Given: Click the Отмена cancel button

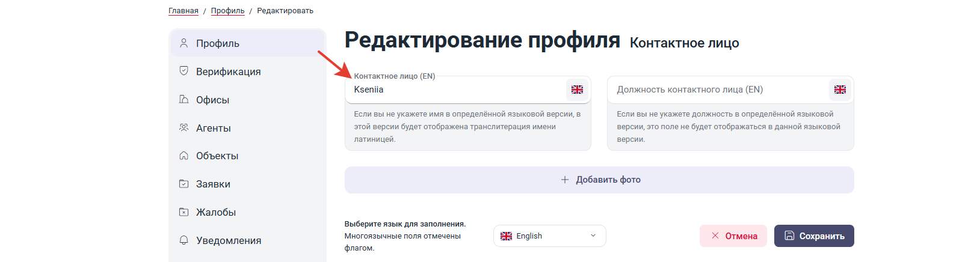Looking at the screenshot, I should pos(733,236).
